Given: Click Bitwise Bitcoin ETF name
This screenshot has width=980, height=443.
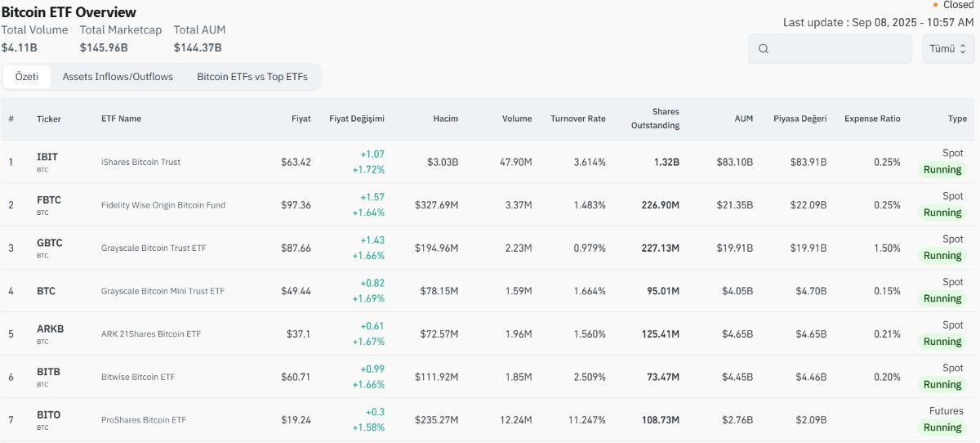Looking at the screenshot, I should 138,377.
